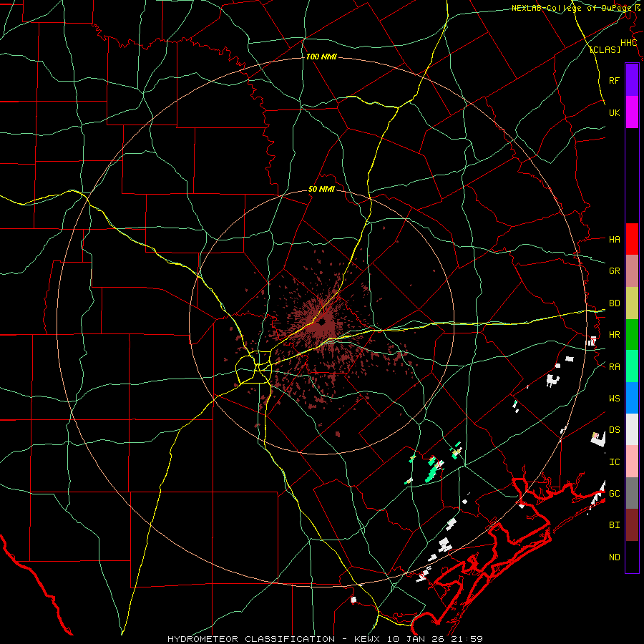Click the HYDROMETEOR CLASSIFICATION title text
The width and height of the screenshot is (644, 644).
tap(251, 639)
